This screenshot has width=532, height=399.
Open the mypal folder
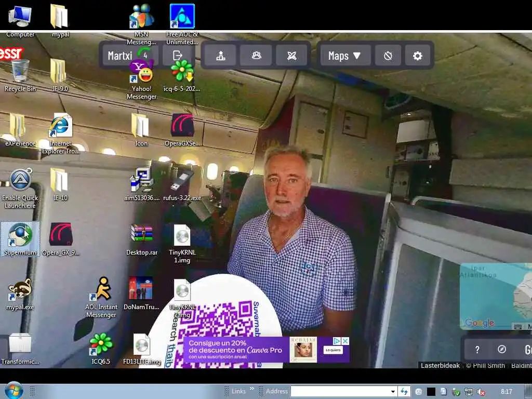tap(60, 20)
